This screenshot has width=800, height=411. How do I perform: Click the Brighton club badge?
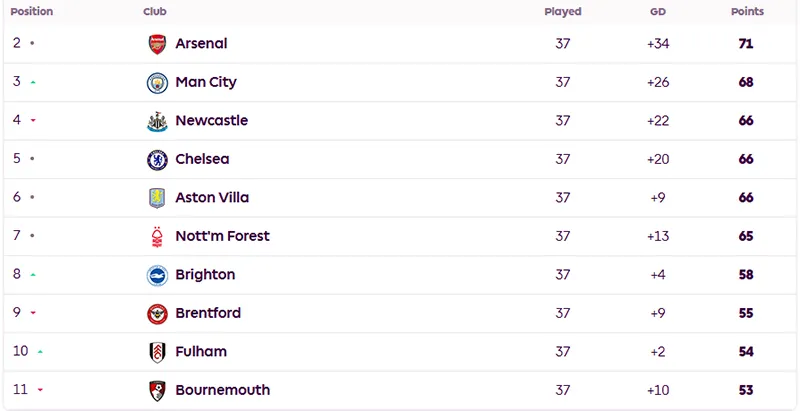pos(157,275)
